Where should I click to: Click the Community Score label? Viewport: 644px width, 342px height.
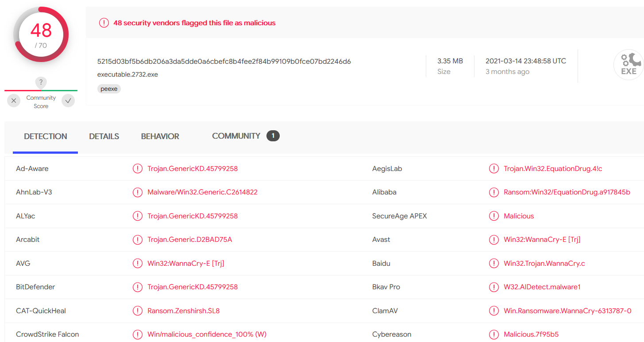[x=41, y=102]
